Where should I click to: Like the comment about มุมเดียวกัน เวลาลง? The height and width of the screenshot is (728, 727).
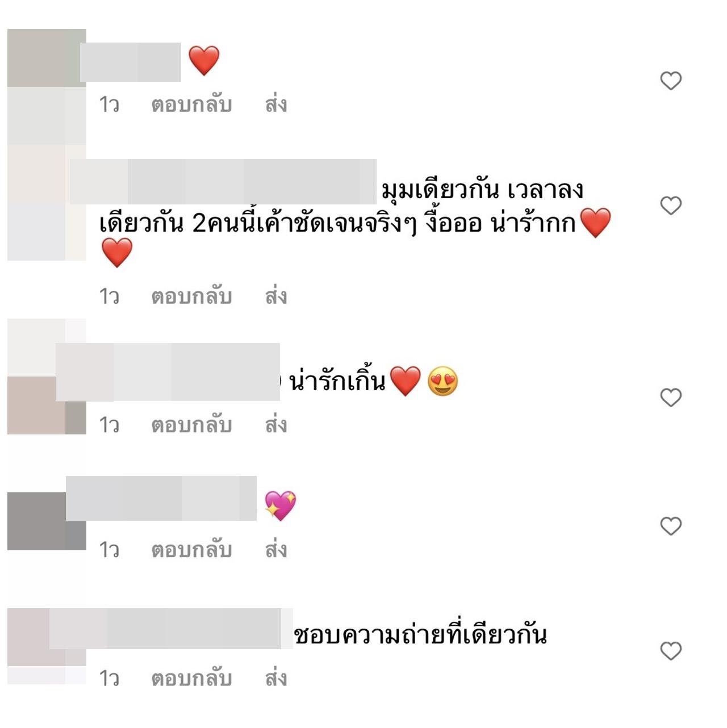(x=671, y=205)
